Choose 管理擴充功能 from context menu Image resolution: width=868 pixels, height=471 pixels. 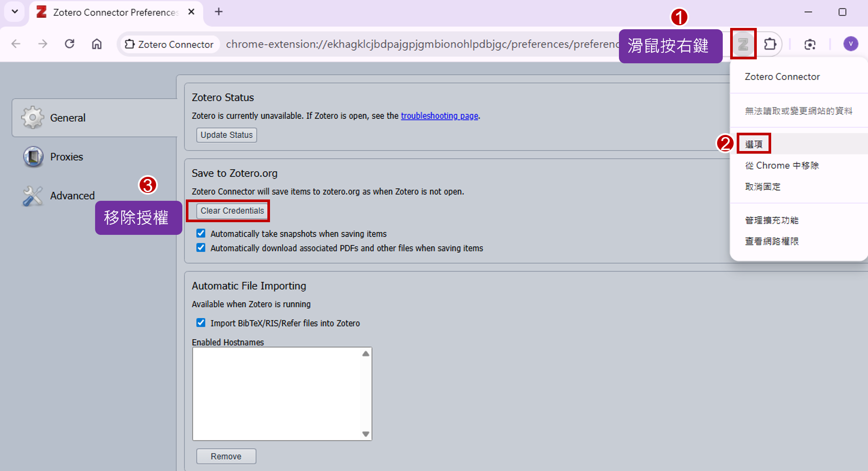coord(772,220)
